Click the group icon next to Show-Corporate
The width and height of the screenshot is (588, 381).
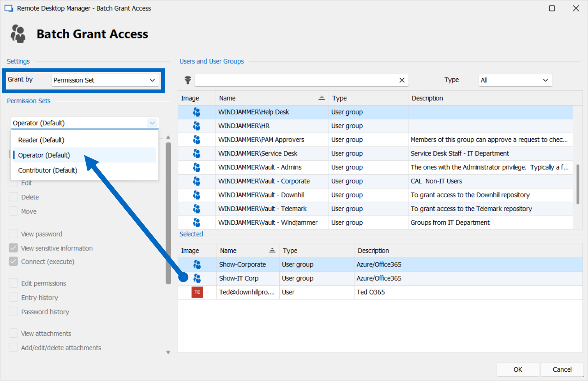point(197,264)
